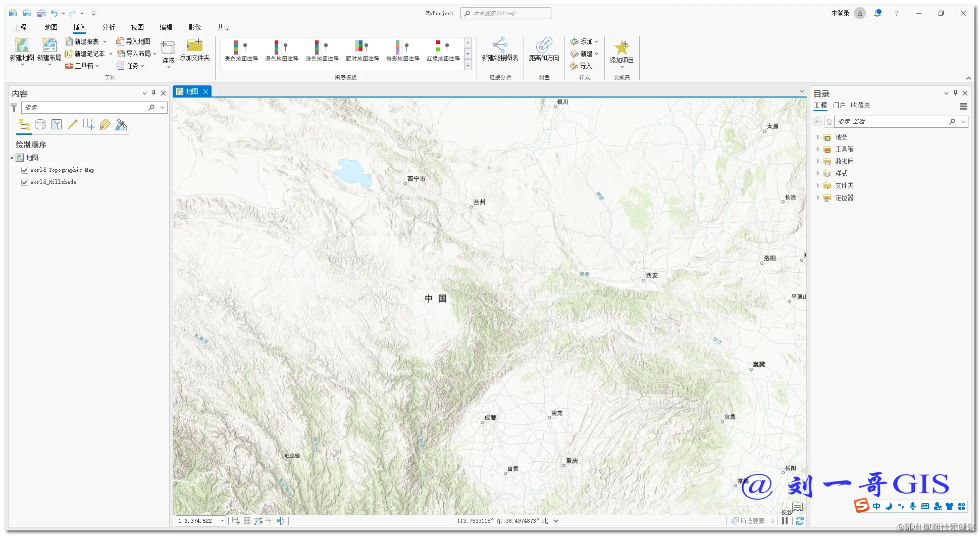980x536 pixels.
Task: Expand the 数据库 tree node
Action: click(x=818, y=161)
